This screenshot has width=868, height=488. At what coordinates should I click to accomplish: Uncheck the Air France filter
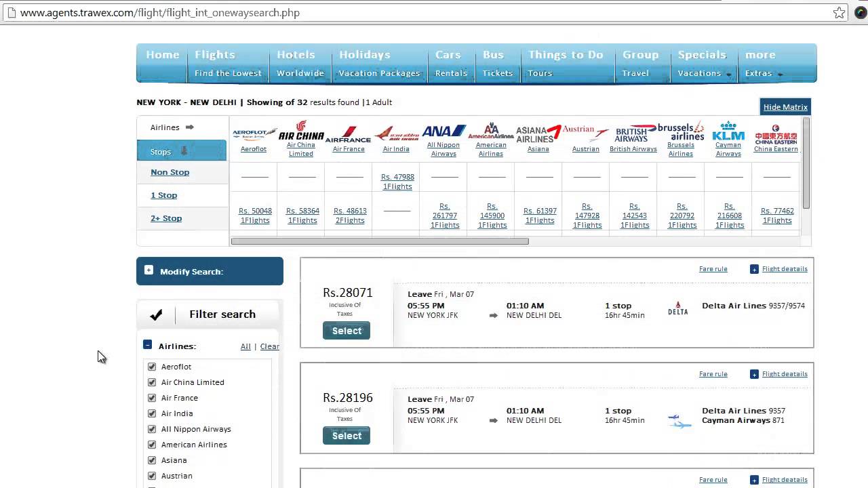point(152,398)
